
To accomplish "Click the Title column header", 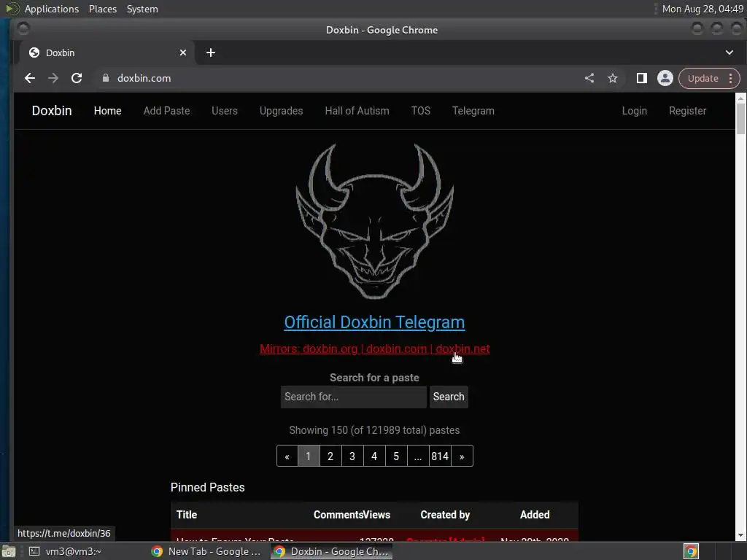I will [x=187, y=514].
